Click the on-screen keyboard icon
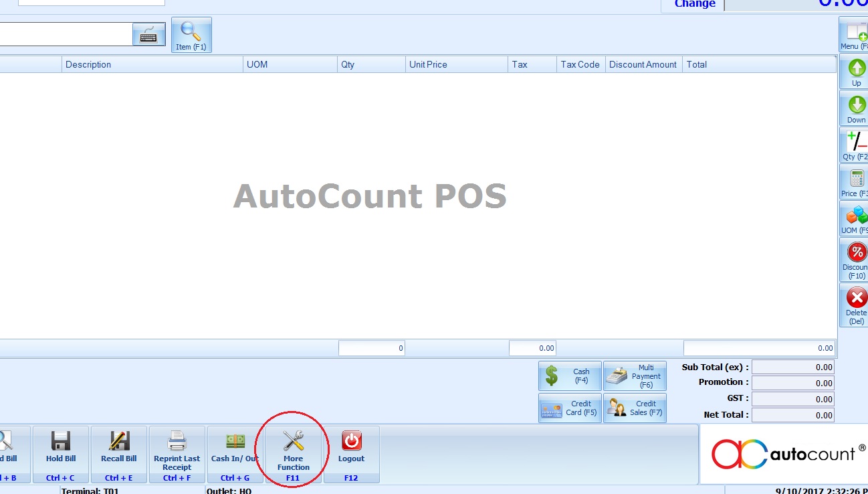The height and width of the screenshot is (494, 868). [x=148, y=35]
